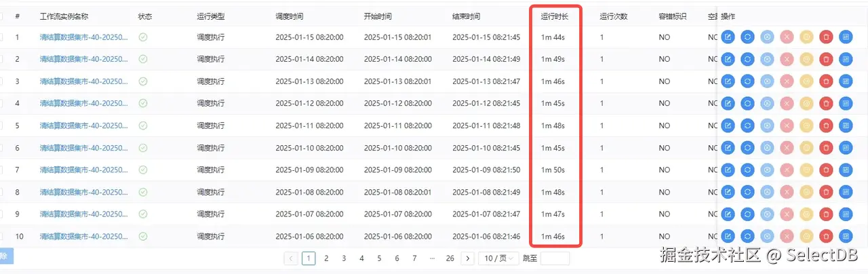Viewport: 868px width, 274px height.
Task: Tick the checkbox for row 5
Action: [1, 125]
